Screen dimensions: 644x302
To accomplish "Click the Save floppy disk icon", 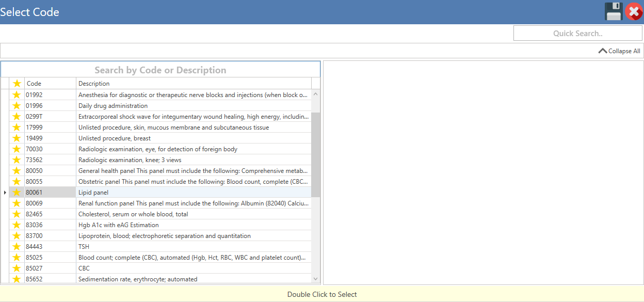I will click(614, 11).
